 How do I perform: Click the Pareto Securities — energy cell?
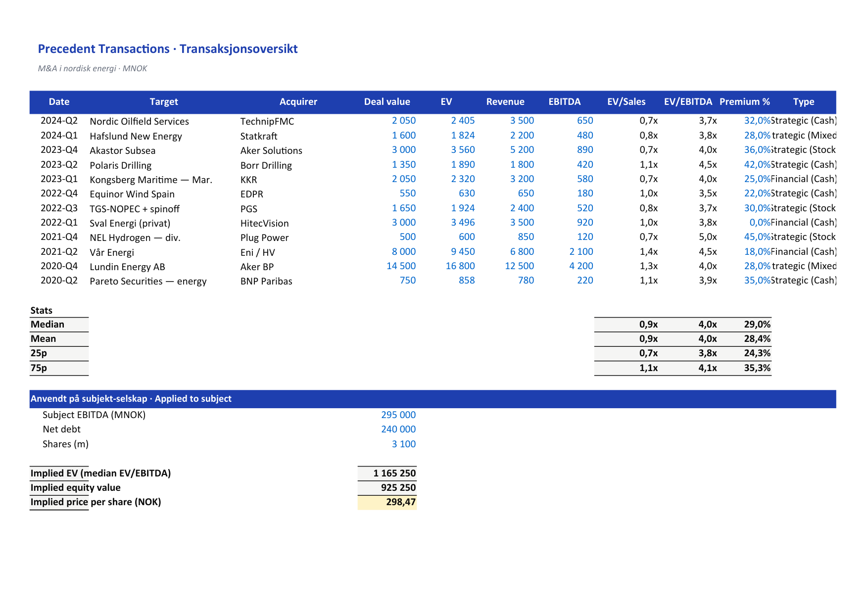148,281
